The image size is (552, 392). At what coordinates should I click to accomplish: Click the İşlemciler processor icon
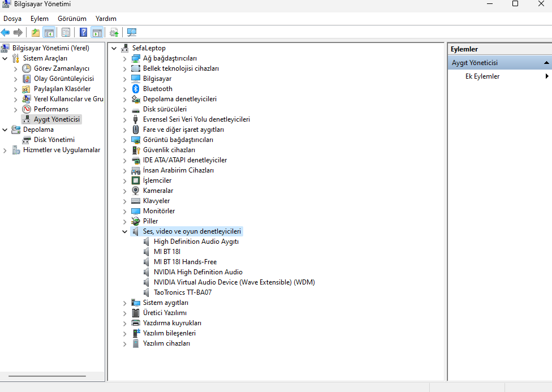pos(136,180)
